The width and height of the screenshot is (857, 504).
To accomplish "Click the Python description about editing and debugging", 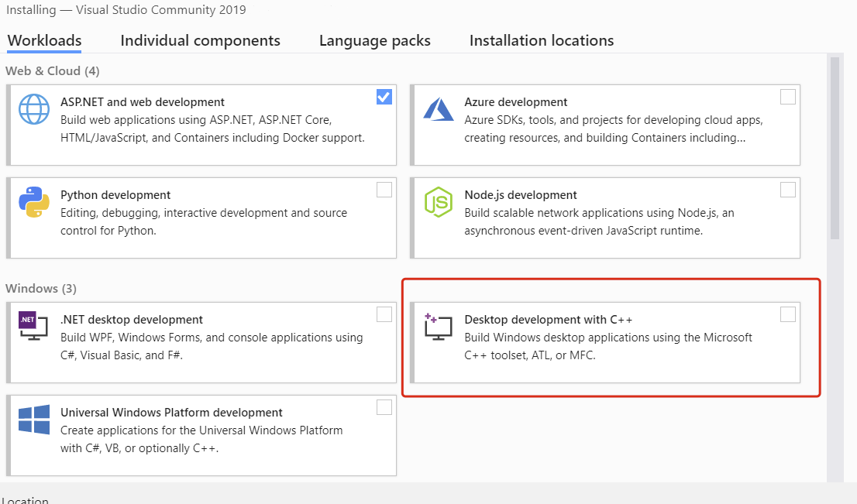I will (203, 221).
